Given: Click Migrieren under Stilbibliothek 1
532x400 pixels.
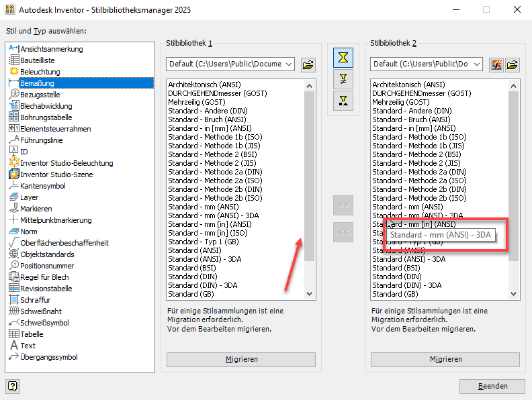Looking at the screenshot, I should click(x=241, y=359).
